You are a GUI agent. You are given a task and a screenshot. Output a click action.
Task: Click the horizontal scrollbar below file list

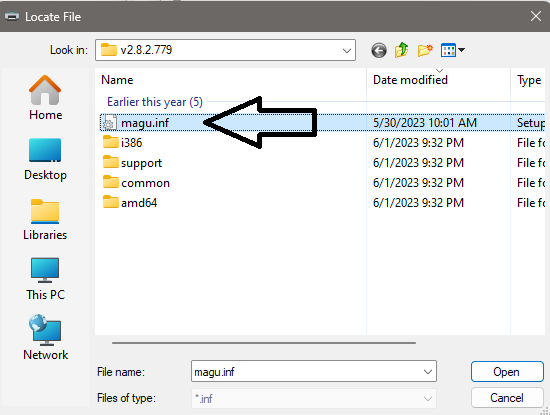coord(264,343)
